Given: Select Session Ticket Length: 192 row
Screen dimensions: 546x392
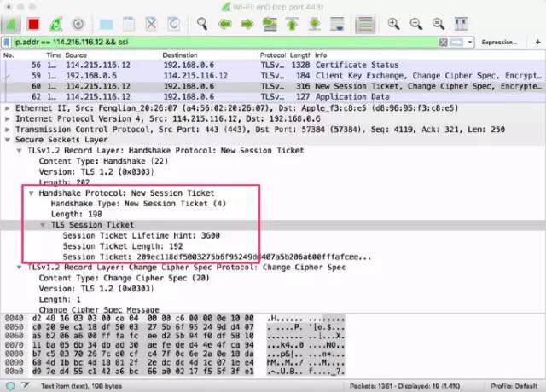Looking at the screenshot, I should 123,246.
